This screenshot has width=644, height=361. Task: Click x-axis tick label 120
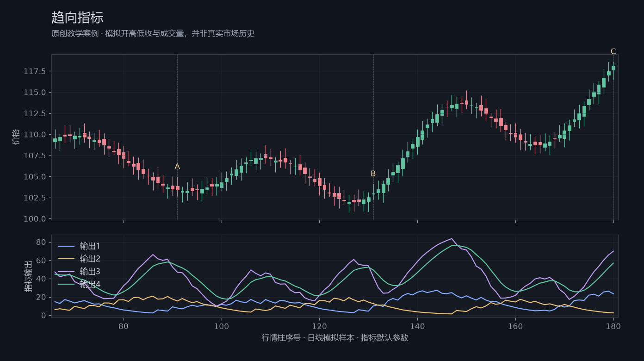click(319, 326)
